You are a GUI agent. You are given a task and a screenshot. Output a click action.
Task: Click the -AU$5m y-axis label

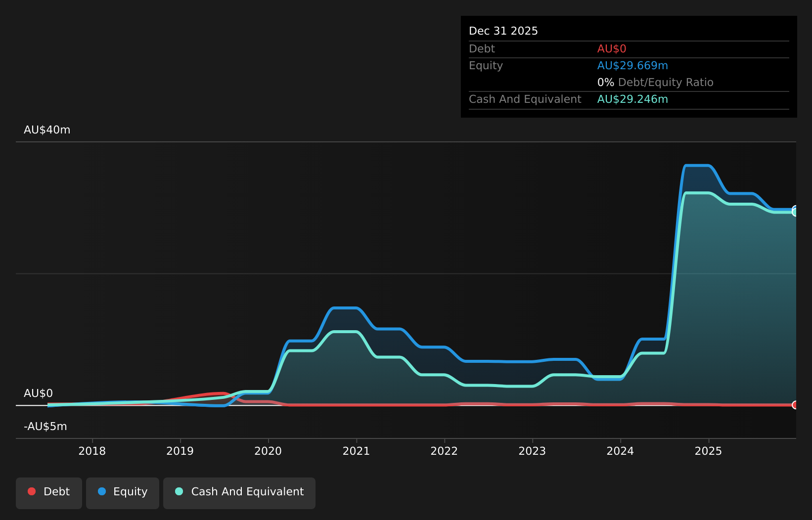click(45, 427)
